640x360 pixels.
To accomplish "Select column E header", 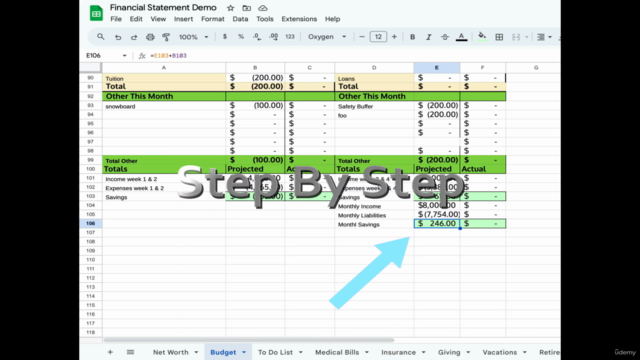I will (437, 67).
